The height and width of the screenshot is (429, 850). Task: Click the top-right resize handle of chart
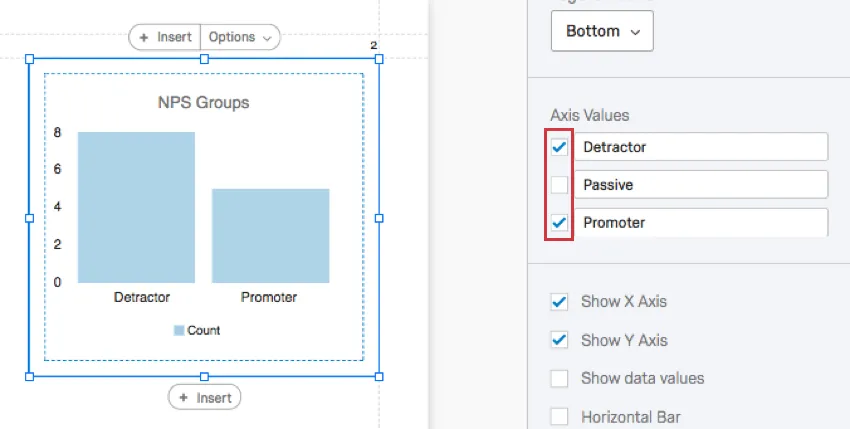point(379,59)
